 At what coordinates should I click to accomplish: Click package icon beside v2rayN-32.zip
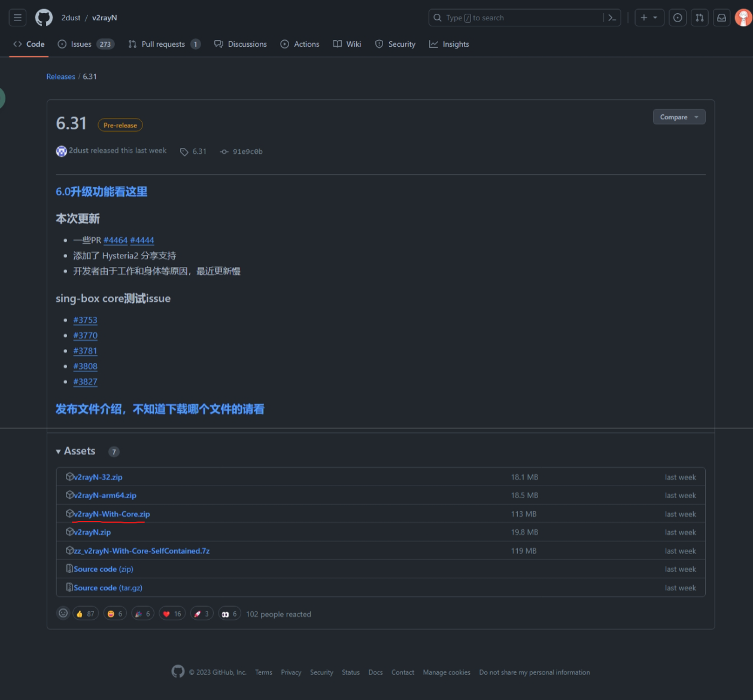point(69,477)
